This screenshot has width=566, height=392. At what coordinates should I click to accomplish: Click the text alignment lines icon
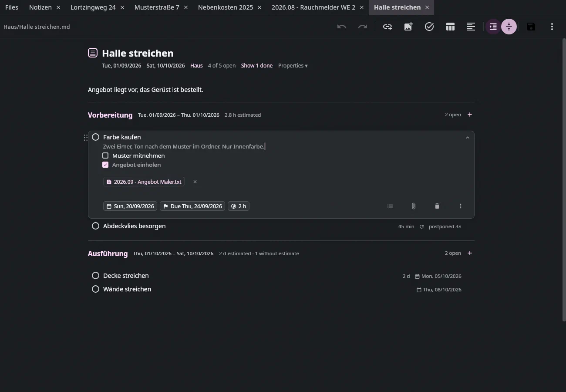click(471, 27)
